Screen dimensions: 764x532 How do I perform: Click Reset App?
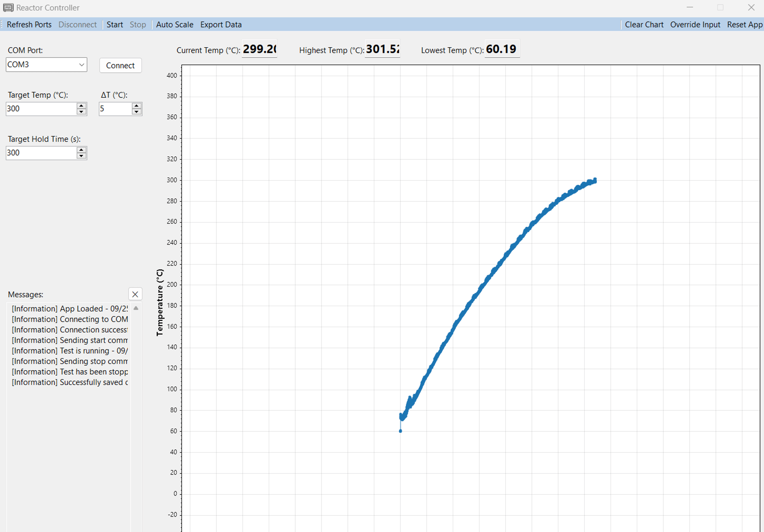745,25
